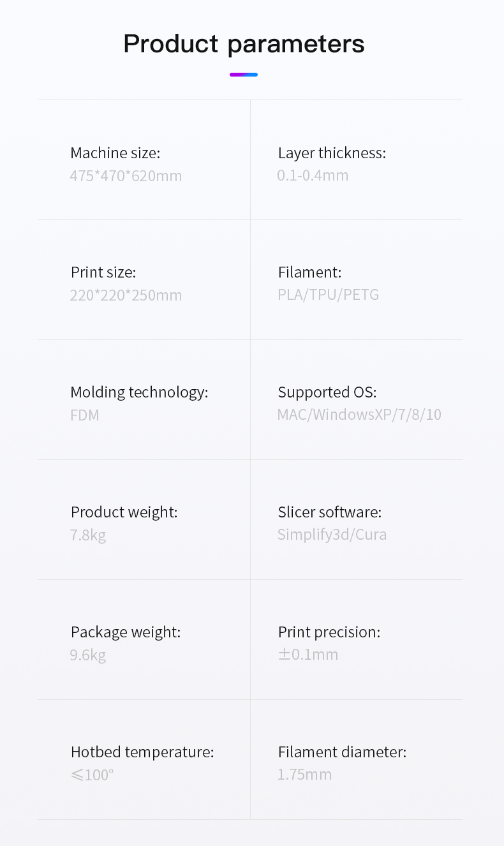Click the 220*220*250mm value
The height and width of the screenshot is (846, 504).
tap(126, 295)
